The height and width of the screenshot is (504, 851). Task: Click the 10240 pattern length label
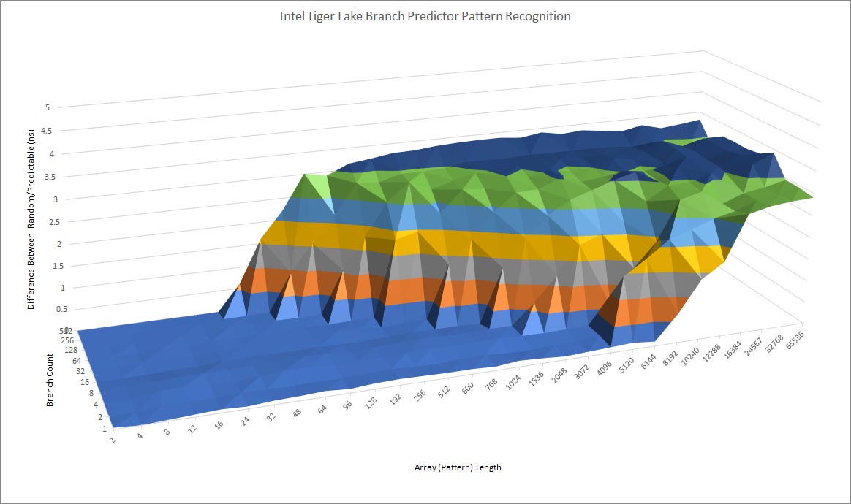pos(690,356)
